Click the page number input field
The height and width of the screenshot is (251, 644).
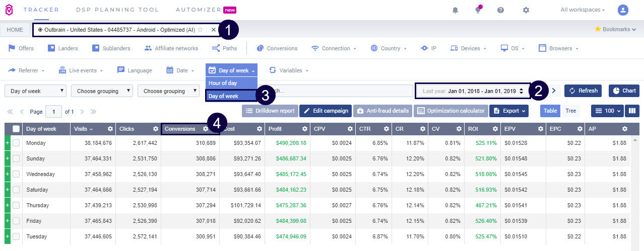(53, 111)
